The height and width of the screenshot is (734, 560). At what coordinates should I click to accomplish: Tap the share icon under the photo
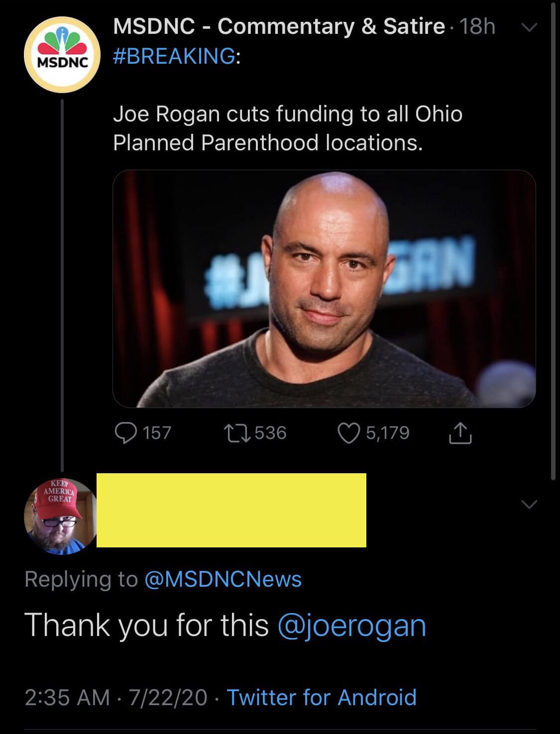click(460, 433)
